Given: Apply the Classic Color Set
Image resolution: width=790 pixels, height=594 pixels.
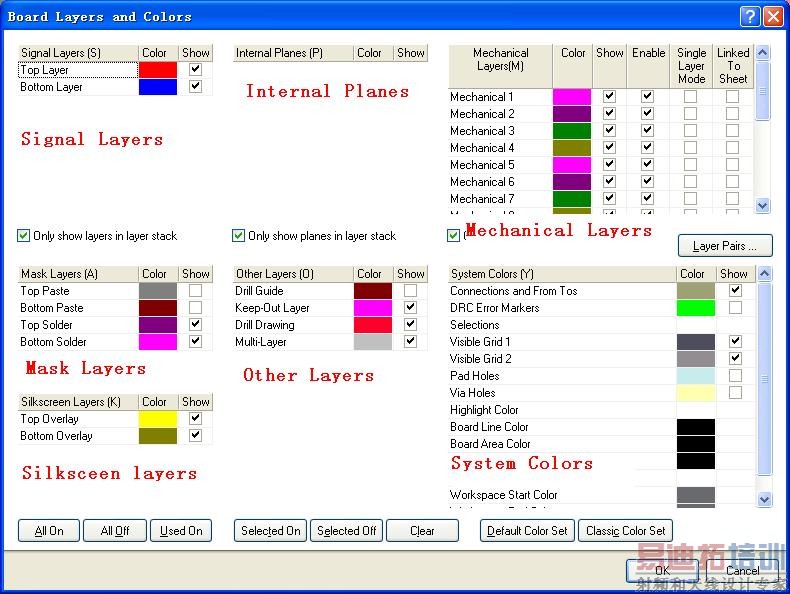Looking at the screenshot, I should tap(625, 531).
